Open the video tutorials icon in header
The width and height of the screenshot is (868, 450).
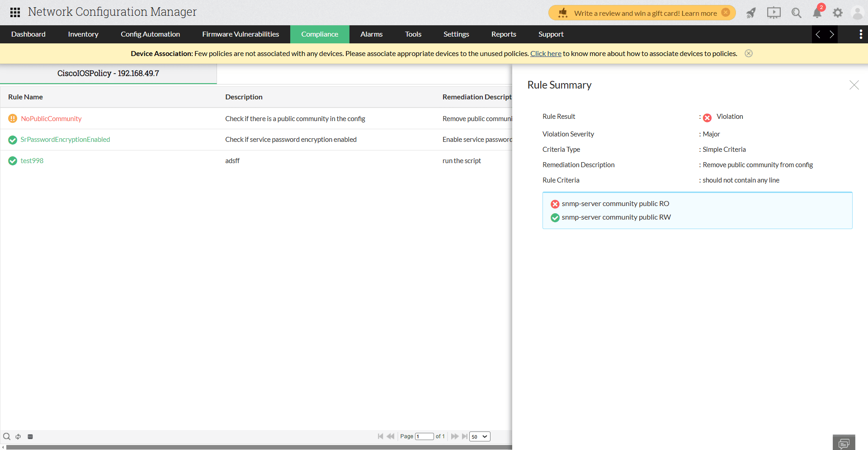pos(774,13)
